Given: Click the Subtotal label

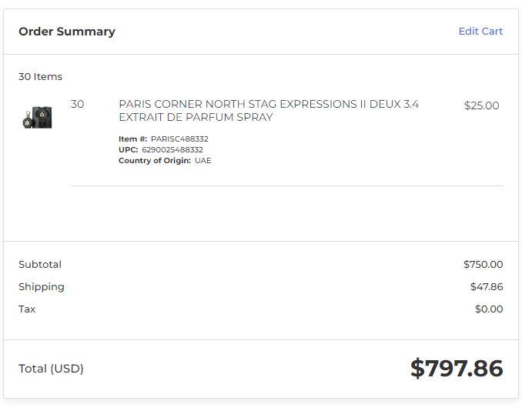Looking at the screenshot, I should [x=40, y=265].
